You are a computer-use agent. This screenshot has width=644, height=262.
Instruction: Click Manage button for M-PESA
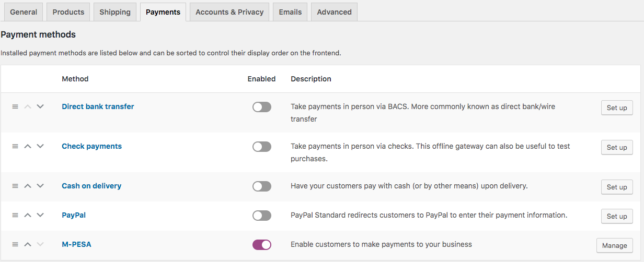point(615,245)
